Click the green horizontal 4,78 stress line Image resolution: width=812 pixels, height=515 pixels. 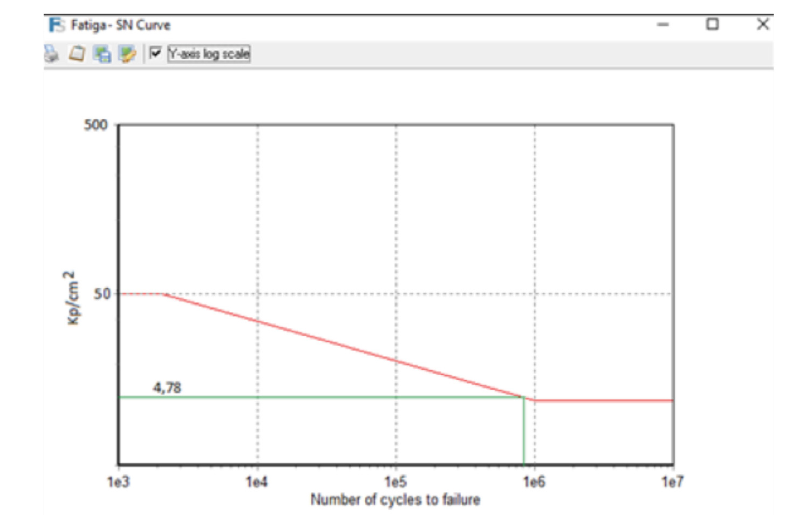coord(321,397)
